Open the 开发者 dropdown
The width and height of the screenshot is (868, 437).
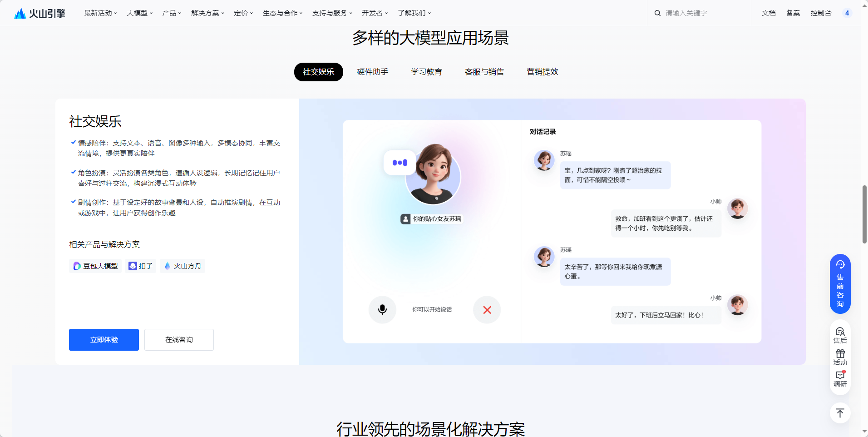tap(375, 13)
